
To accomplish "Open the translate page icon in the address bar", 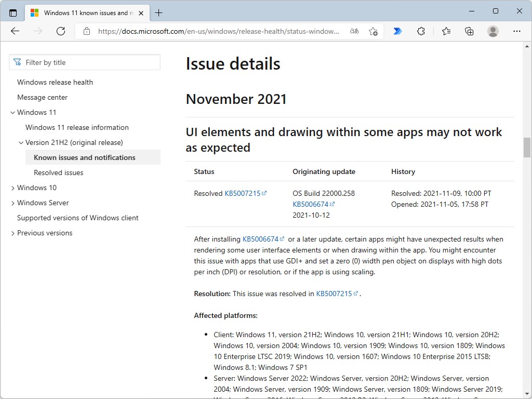I will click(x=354, y=31).
